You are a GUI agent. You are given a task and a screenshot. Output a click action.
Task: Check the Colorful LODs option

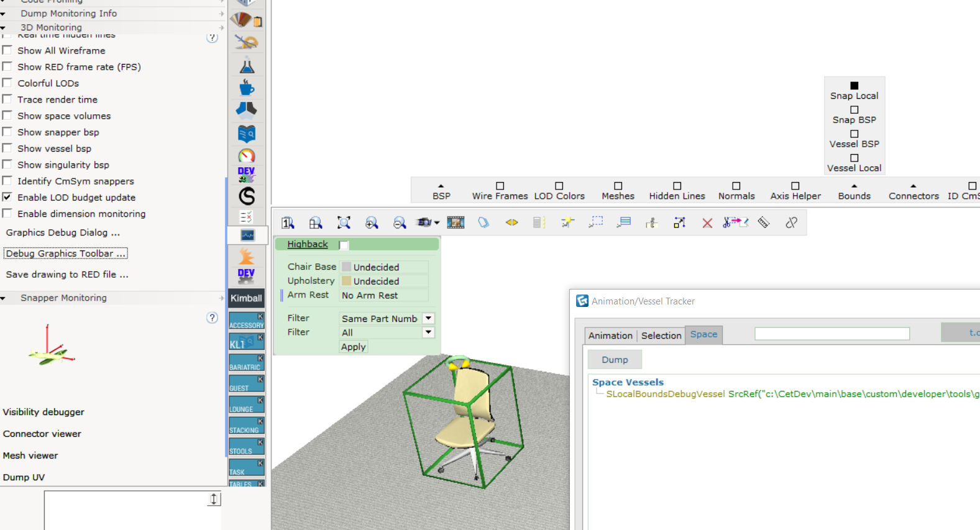coord(7,83)
